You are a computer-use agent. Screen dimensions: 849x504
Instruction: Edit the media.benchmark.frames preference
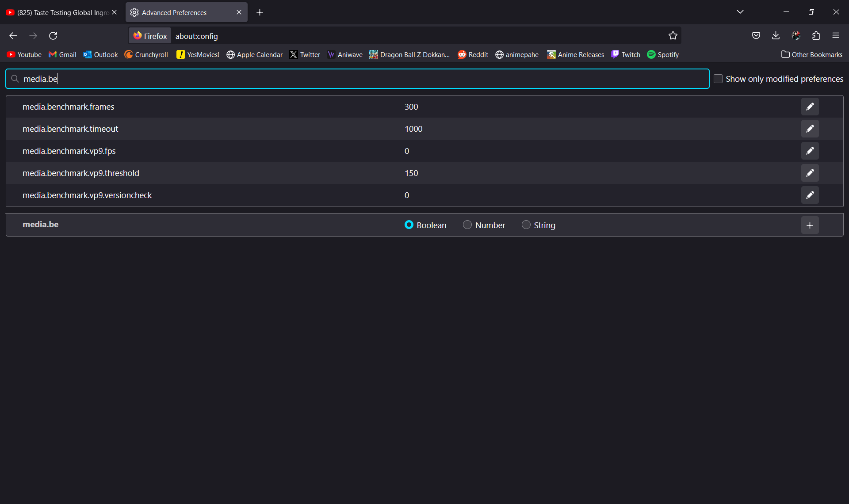click(810, 107)
